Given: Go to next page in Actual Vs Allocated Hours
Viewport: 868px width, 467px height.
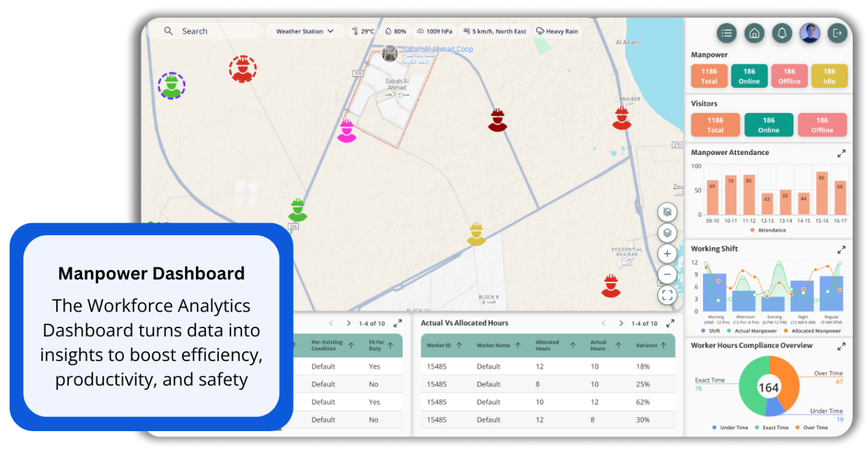Looking at the screenshot, I should (x=621, y=323).
